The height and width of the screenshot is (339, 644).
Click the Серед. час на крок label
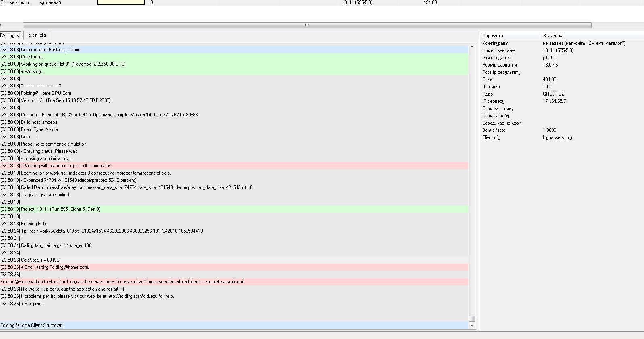pos(502,123)
